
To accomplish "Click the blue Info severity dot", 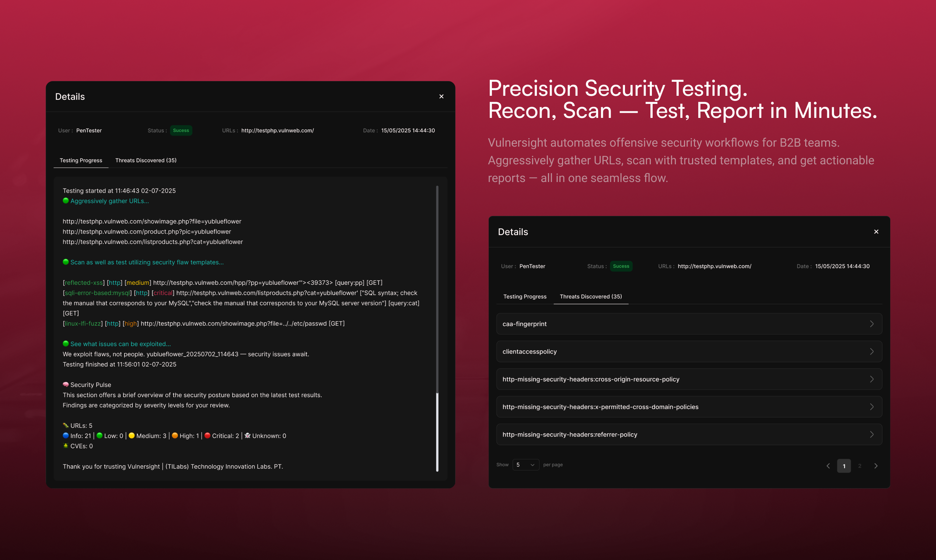I will [x=66, y=435].
